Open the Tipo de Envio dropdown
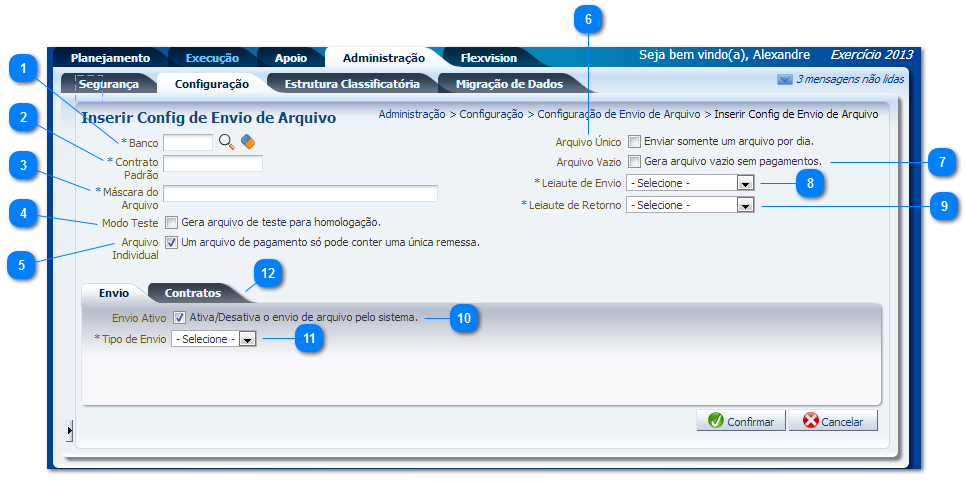Screen dimensions: 965x481 (x=247, y=340)
